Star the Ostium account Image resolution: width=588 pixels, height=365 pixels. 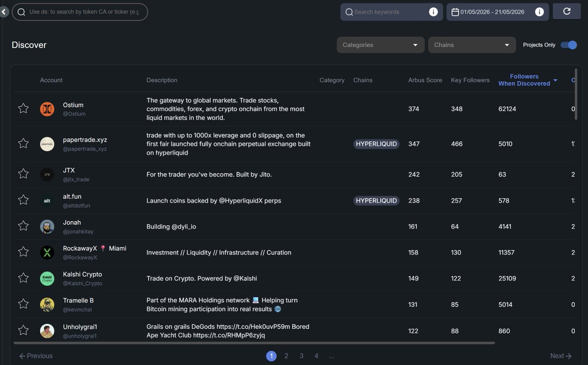pos(23,108)
